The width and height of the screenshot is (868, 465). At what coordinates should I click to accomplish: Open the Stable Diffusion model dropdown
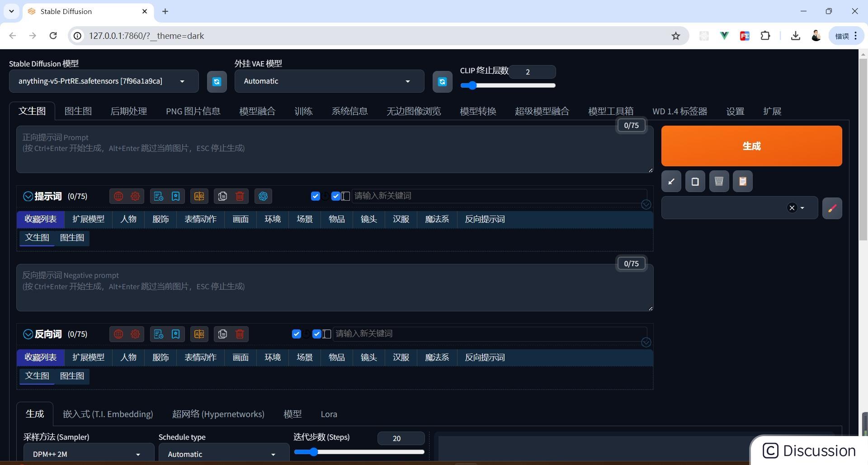tap(104, 81)
